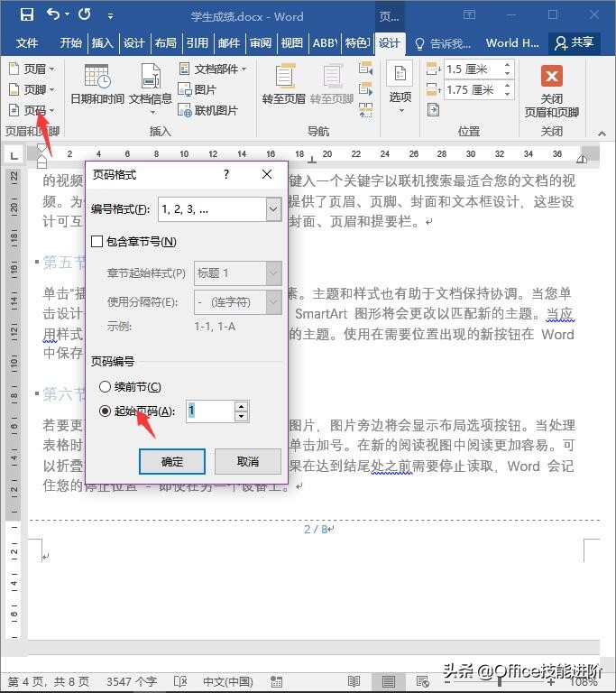Click the 取消 cancel button
Screen dimensions: 616x693
coord(247,462)
